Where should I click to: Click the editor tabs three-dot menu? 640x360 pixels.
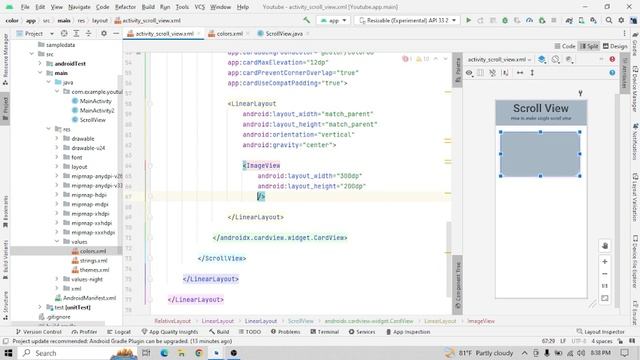click(x=624, y=33)
